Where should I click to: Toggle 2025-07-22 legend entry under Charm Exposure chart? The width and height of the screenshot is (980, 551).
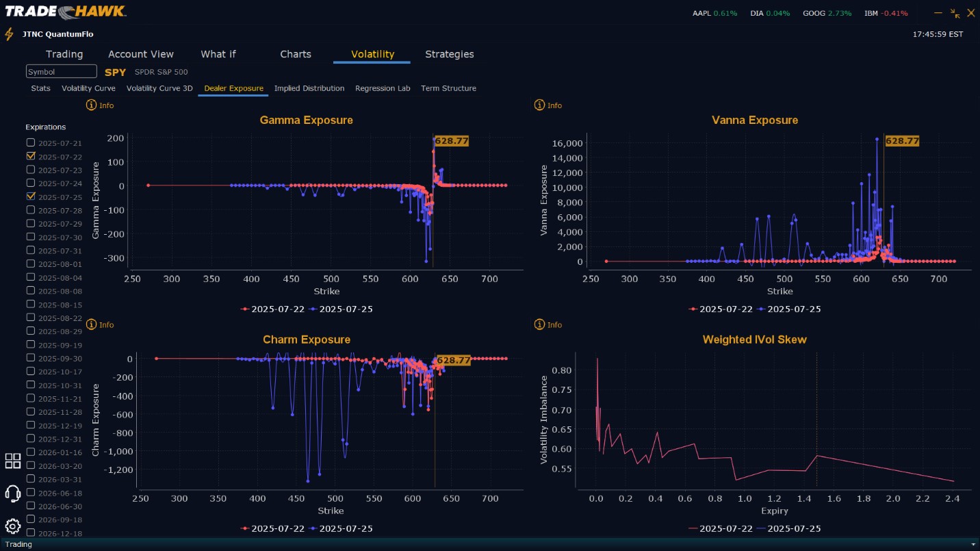[x=272, y=528]
